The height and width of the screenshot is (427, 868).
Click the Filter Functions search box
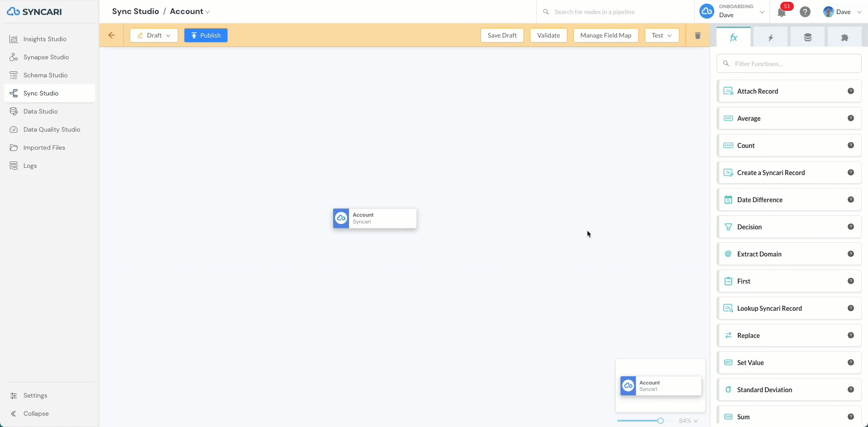[789, 64]
